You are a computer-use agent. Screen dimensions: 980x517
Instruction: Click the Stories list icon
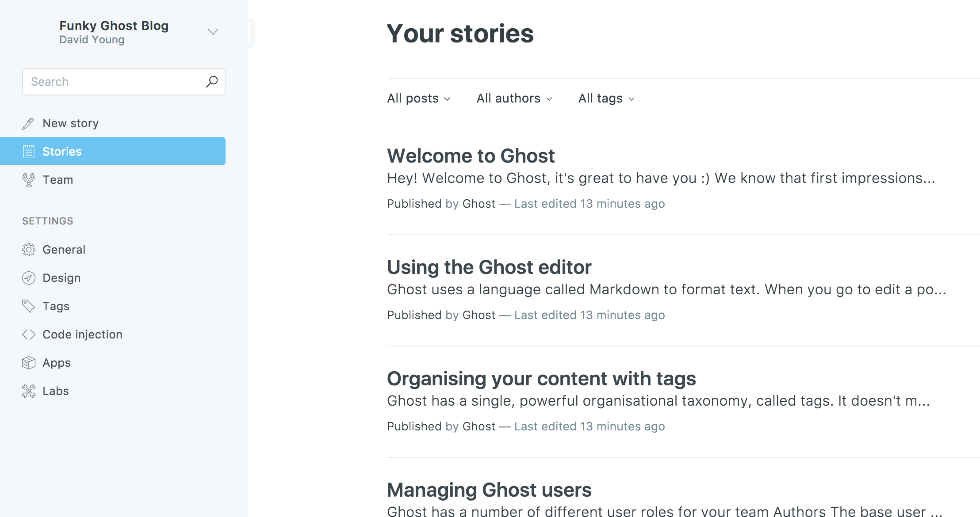[29, 152]
